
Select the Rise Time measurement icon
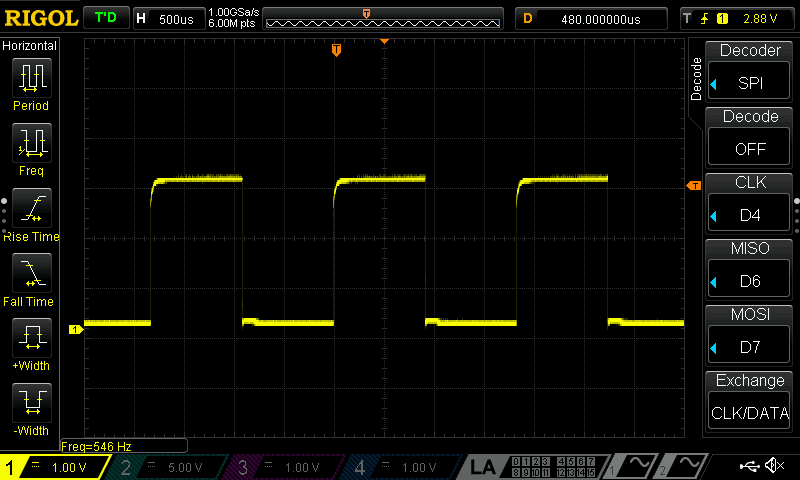click(31, 212)
